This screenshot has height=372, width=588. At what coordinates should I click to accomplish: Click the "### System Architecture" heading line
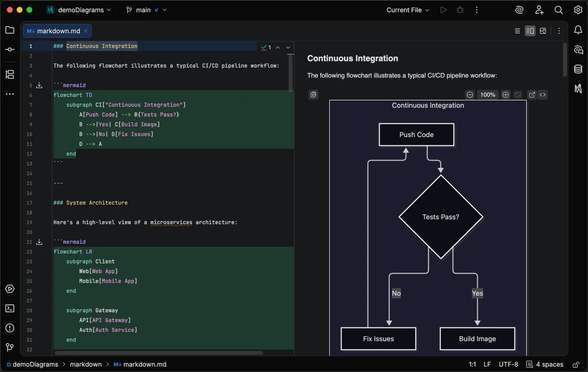tap(90, 203)
